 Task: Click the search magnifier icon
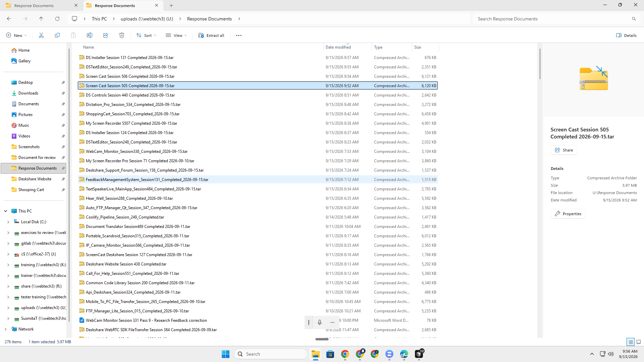(634, 19)
